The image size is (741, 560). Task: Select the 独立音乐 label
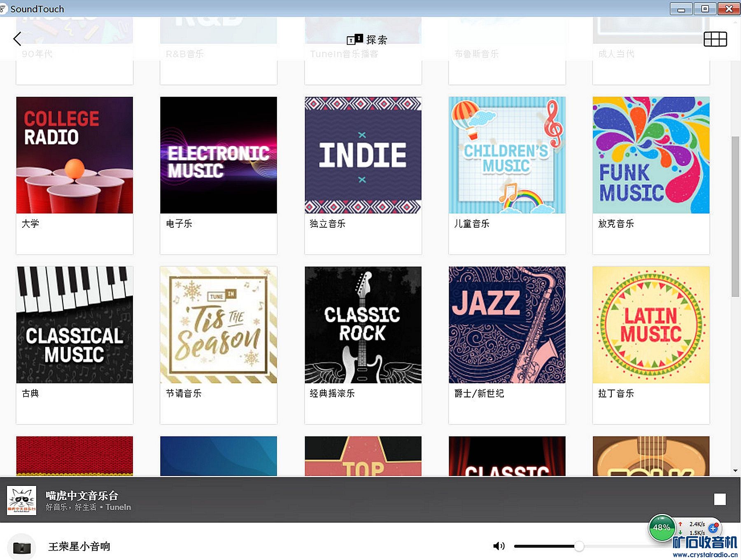pos(328,224)
